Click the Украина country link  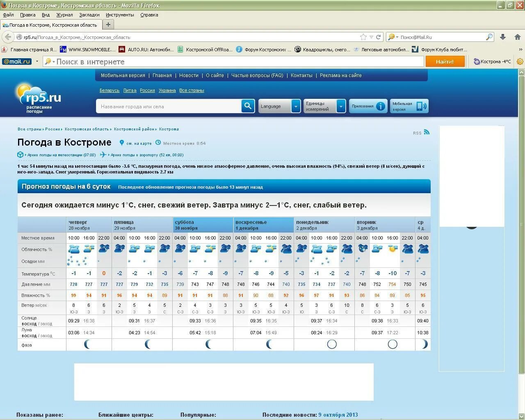coord(167,90)
